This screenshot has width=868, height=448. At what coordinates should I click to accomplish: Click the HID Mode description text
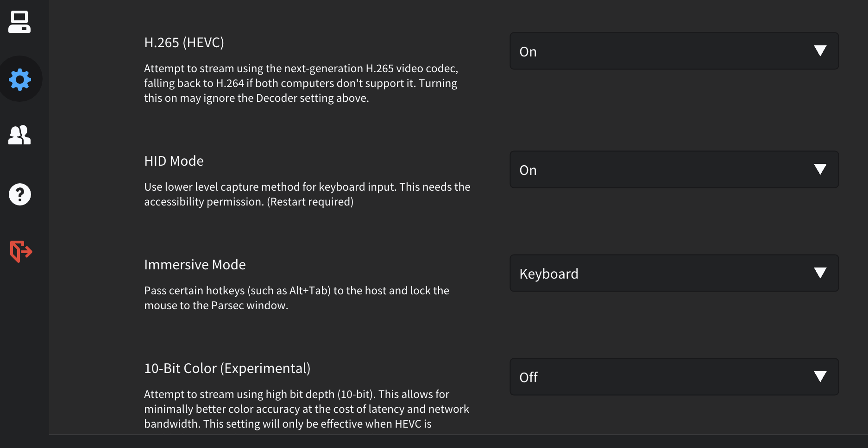point(307,194)
